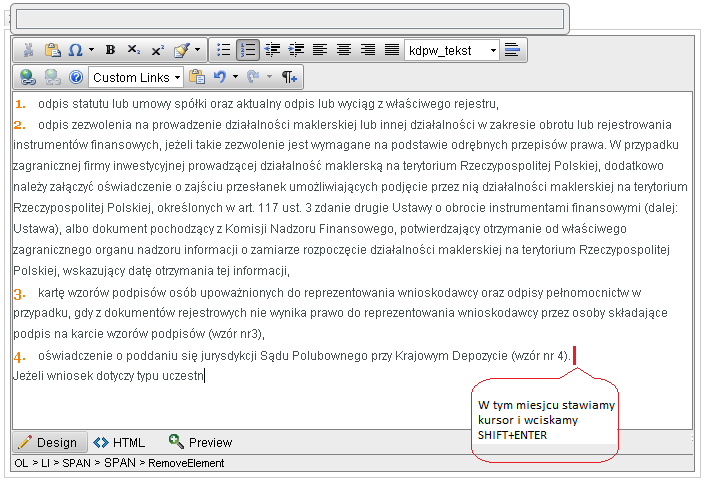Click the Indent icon
Image resolution: width=715 pixels, height=482 pixels.
tap(296, 50)
